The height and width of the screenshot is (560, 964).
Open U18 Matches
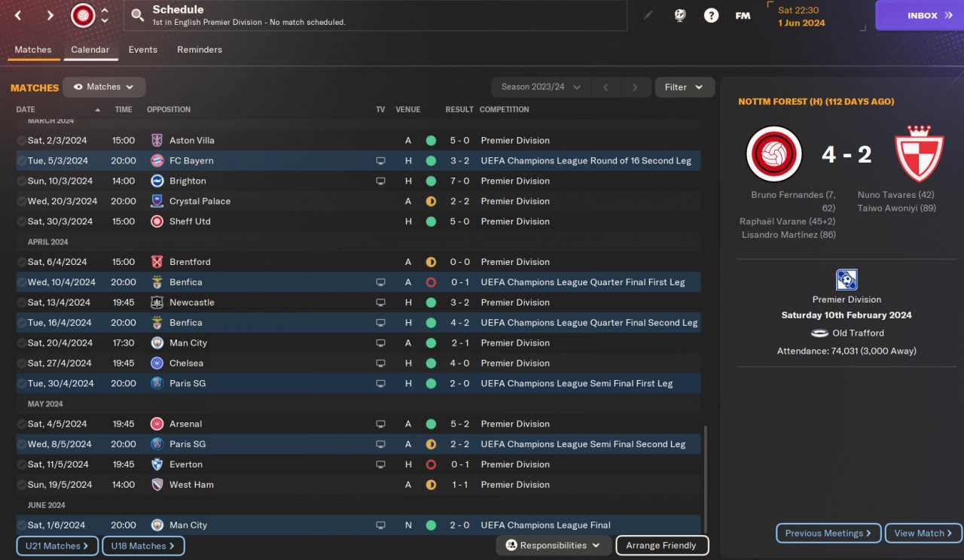coord(143,546)
